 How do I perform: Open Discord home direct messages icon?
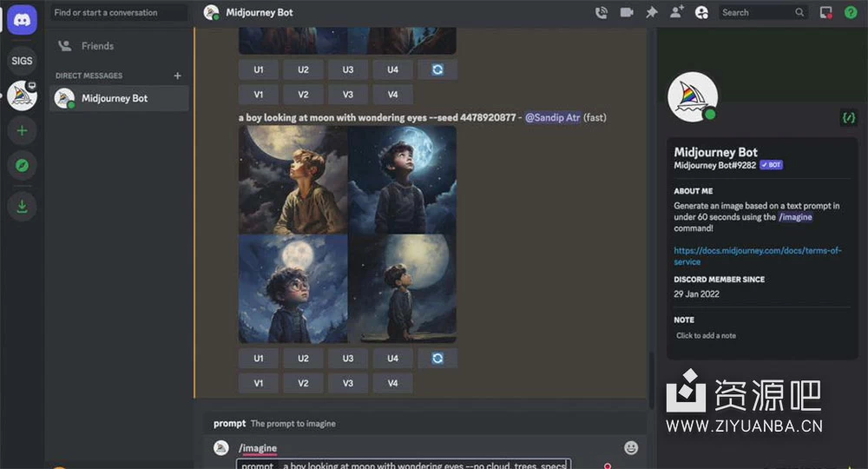click(x=22, y=21)
